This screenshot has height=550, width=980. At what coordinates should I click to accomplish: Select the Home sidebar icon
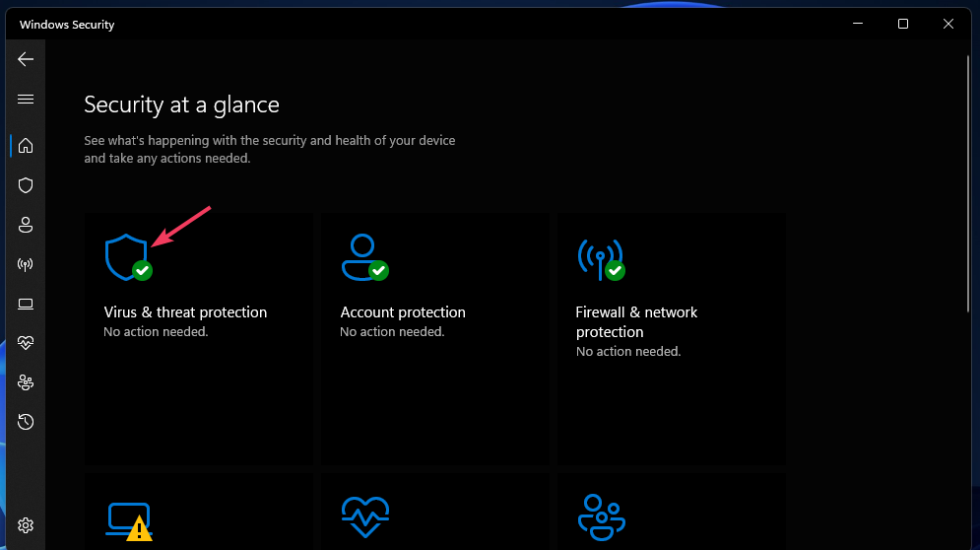click(x=26, y=146)
